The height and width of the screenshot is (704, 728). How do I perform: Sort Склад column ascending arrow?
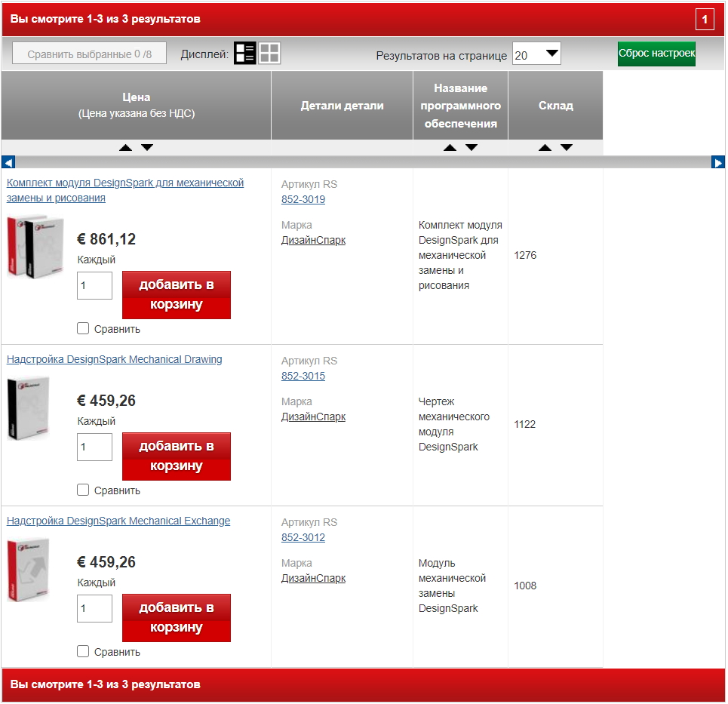tap(545, 148)
